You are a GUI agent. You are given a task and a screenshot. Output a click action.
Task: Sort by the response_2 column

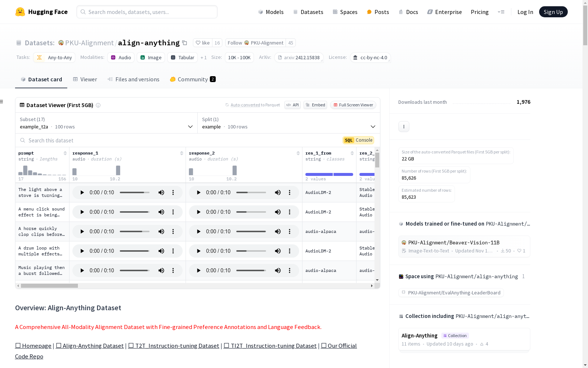point(298,153)
